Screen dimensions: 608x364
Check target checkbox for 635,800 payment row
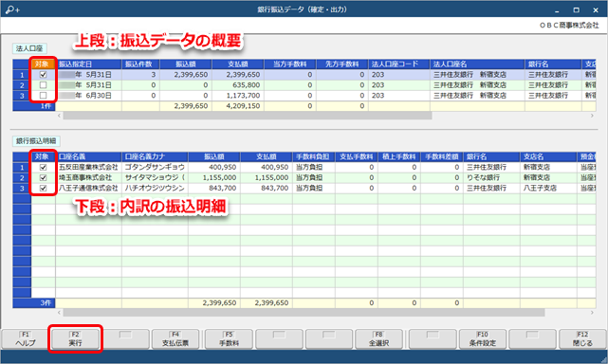(43, 85)
